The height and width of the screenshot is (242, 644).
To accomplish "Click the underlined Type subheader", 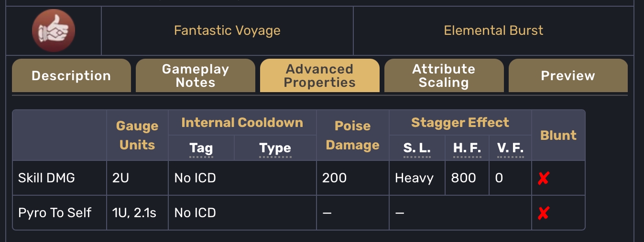I will click(x=275, y=148).
